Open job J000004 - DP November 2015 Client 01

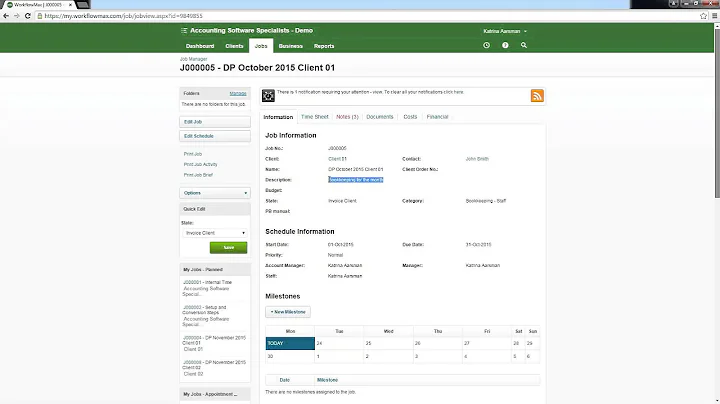(x=214, y=343)
